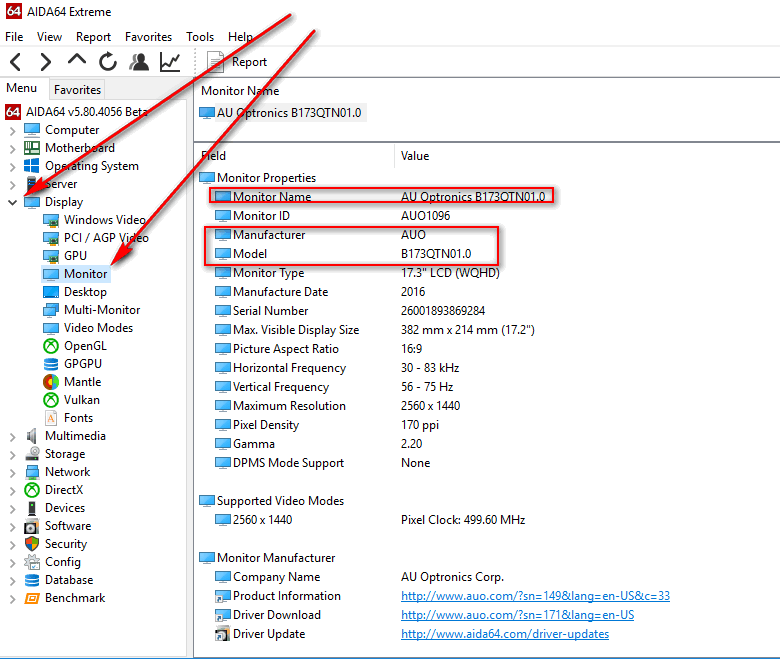Open the Product Information auo.com link
This screenshot has width=780, height=659.
[535, 596]
